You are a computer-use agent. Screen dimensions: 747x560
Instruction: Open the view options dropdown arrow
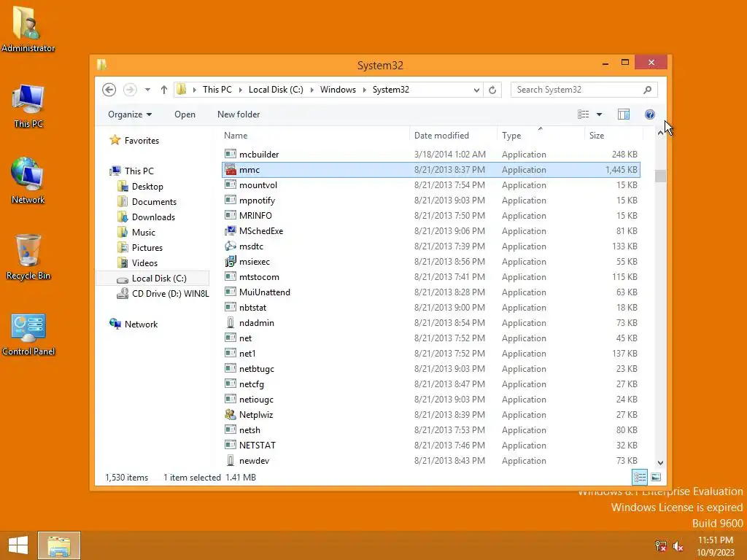600,114
